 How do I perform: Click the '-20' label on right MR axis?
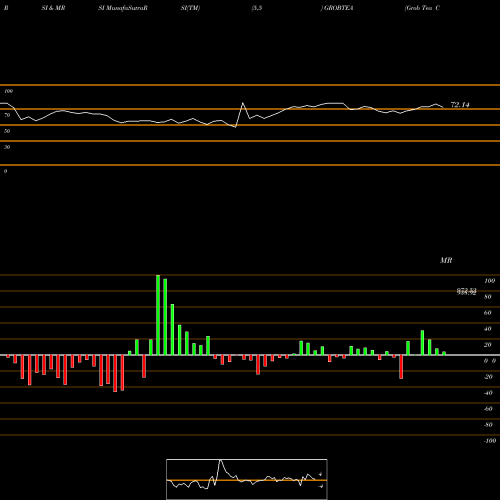click(x=488, y=377)
